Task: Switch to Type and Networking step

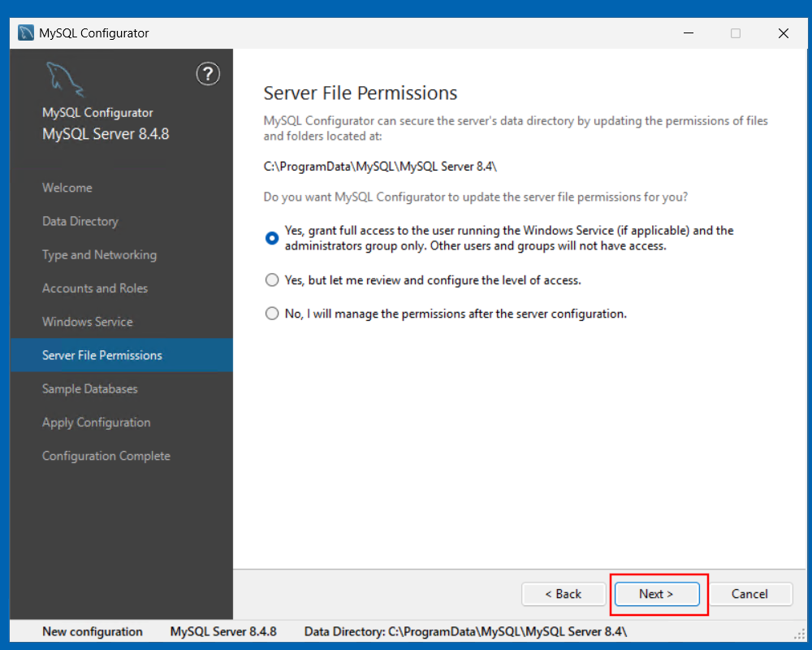Action: 99,255
